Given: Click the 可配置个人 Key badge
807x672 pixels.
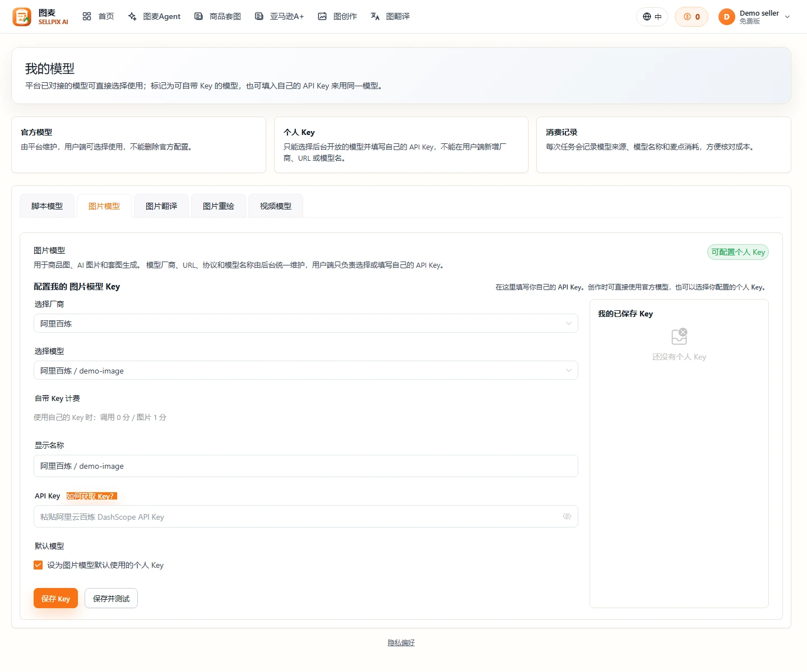Looking at the screenshot, I should tap(738, 252).
